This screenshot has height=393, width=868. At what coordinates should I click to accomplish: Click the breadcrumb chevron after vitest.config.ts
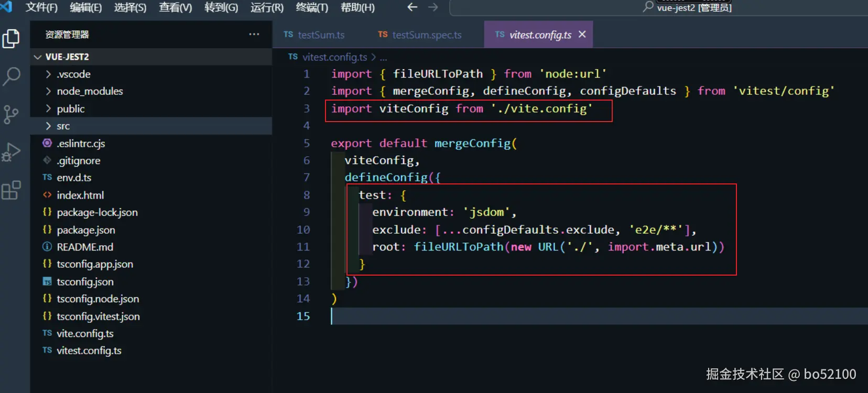click(374, 57)
